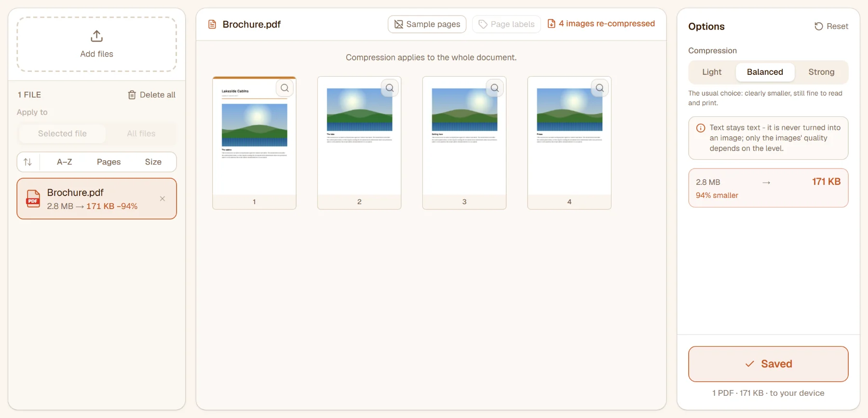Remove Brochure.pdf with the X icon
Viewport: 868px width, 418px height.
click(x=163, y=199)
